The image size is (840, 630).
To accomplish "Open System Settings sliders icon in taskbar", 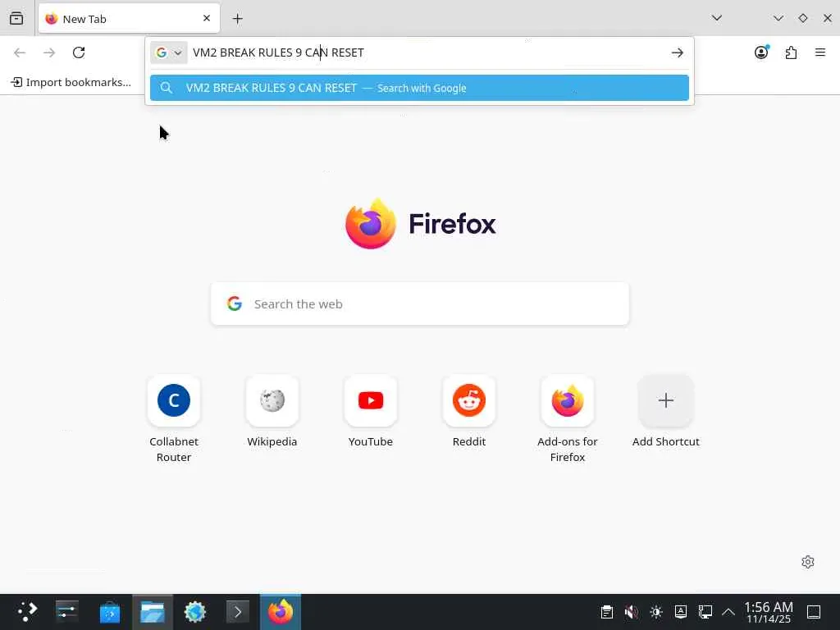I will pos(67,612).
